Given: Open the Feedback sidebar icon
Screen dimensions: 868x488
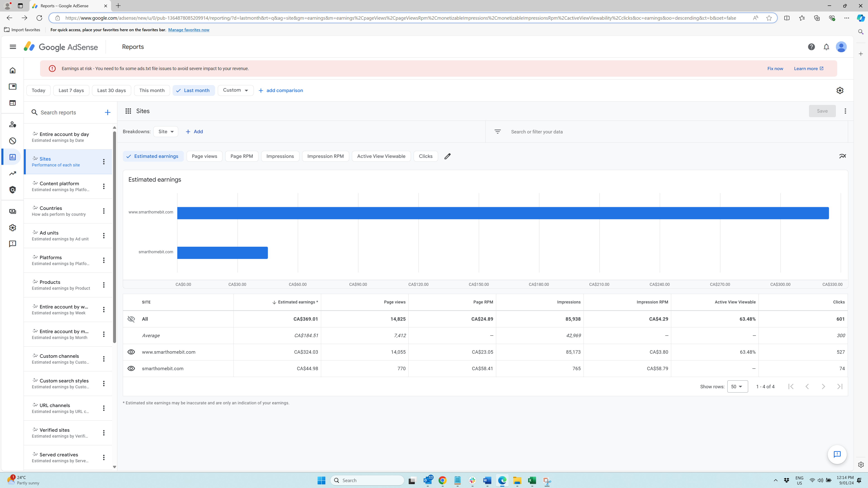Looking at the screenshot, I should pyautogui.click(x=12, y=244).
